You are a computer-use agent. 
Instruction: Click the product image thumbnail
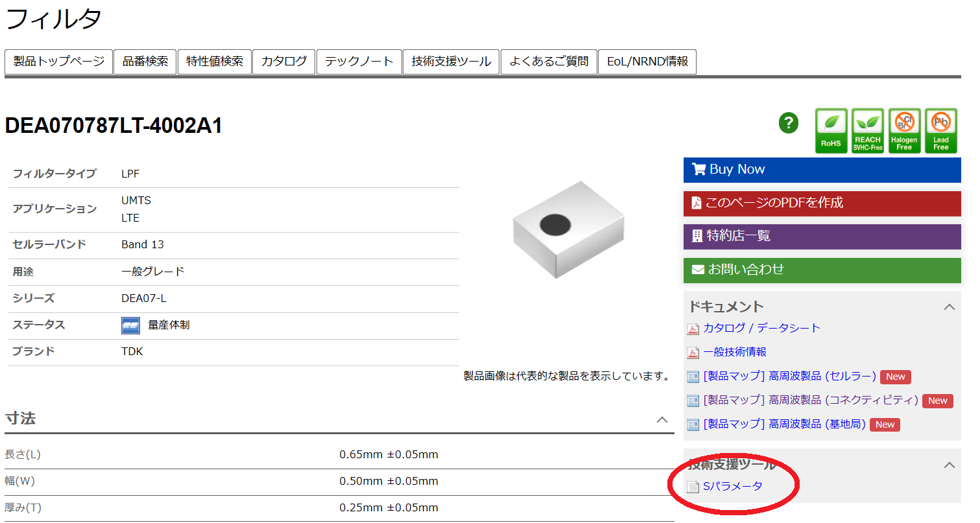568,234
